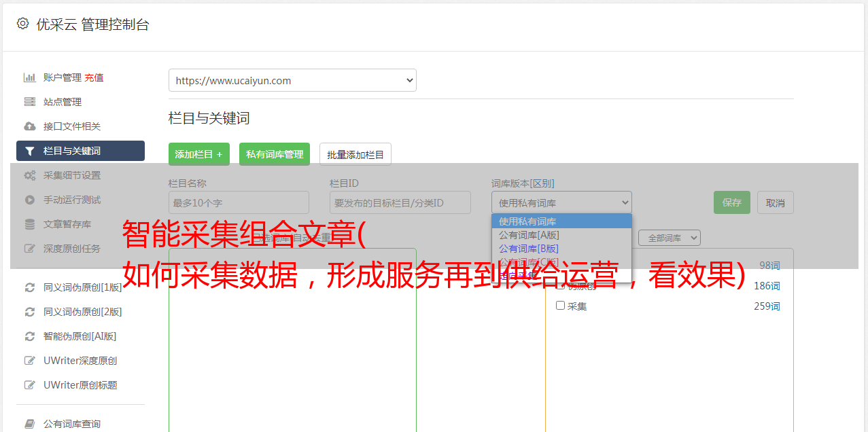Viewport: 868px width, 432px height.
Task: Click the red 充值 link
Action: [x=94, y=77]
